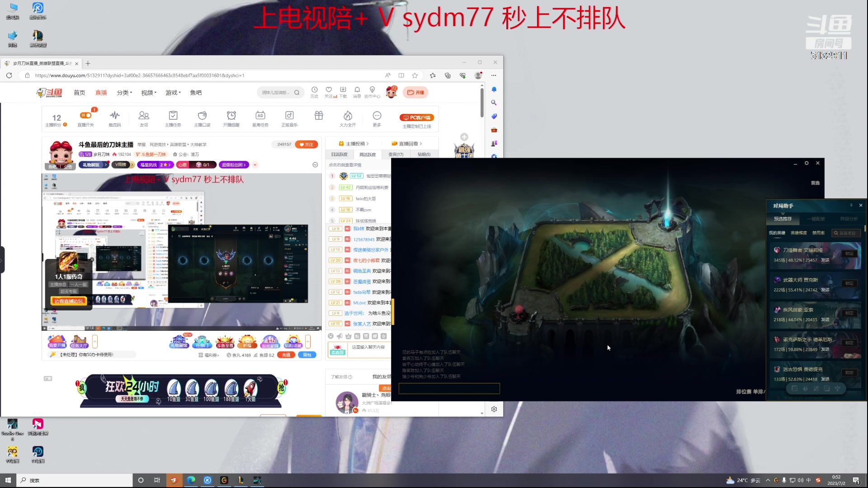Image resolution: width=868 pixels, height=488 pixels.
Task: Click the 火力全开 flame icon
Action: (x=347, y=116)
